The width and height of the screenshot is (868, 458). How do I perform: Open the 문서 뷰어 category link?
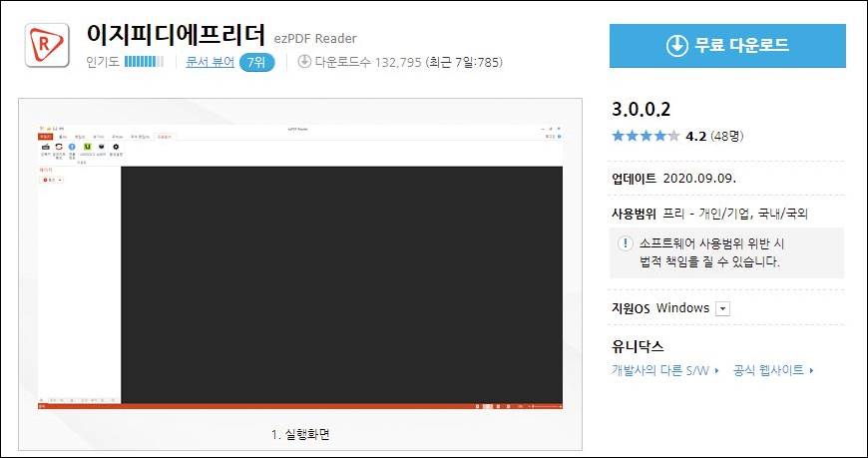pyautogui.click(x=211, y=62)
